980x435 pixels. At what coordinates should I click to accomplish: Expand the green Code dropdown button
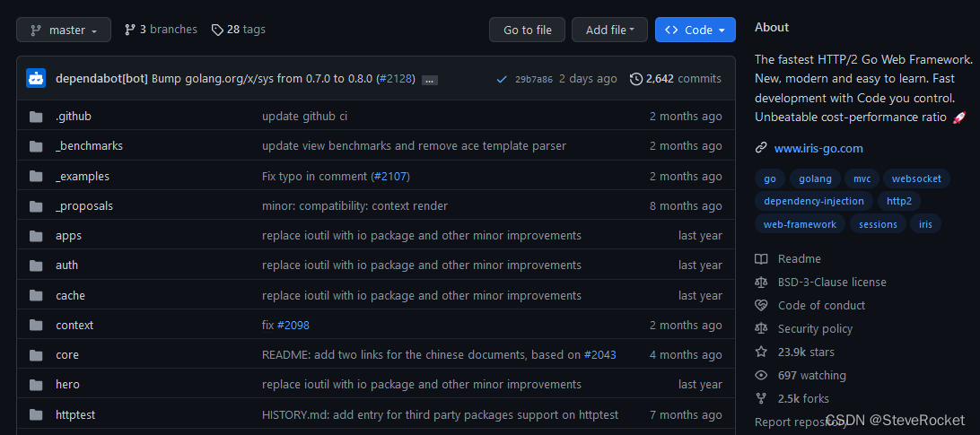pos(695,30)
